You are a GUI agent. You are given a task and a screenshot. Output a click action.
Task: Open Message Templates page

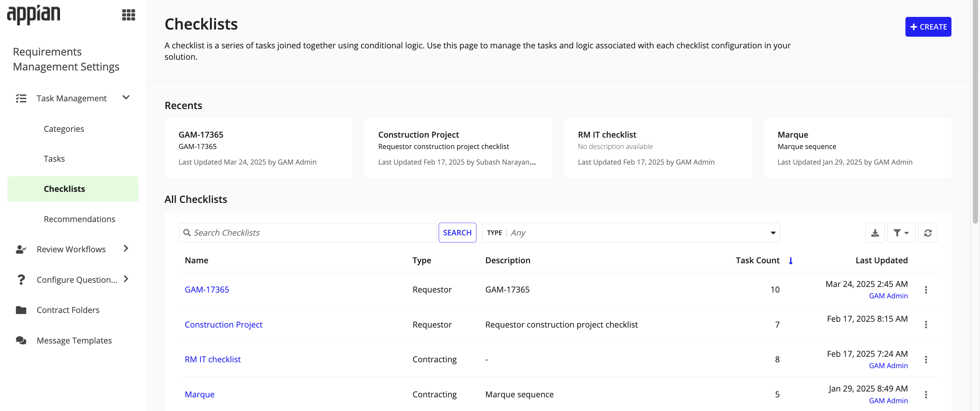74,341
